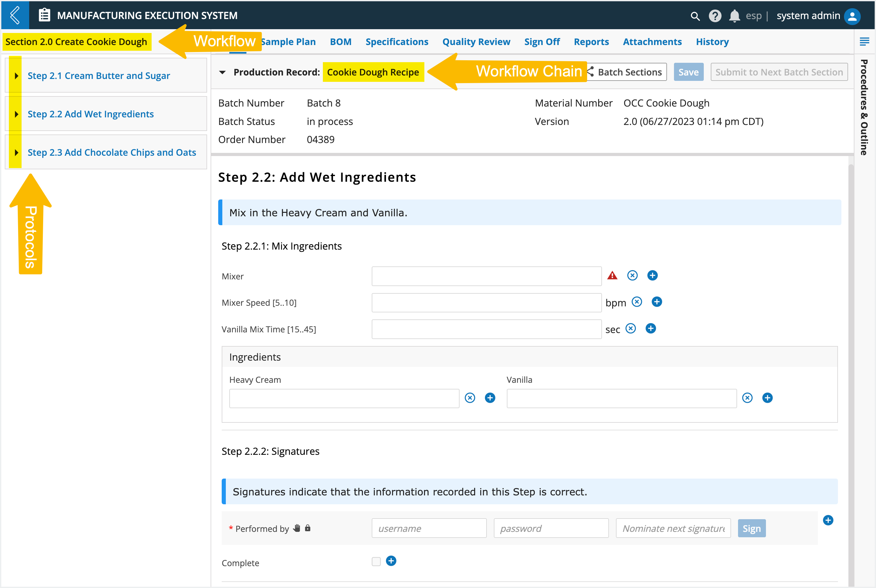
Task: Click the Mixer Speed input field
Action: (487, 303)
